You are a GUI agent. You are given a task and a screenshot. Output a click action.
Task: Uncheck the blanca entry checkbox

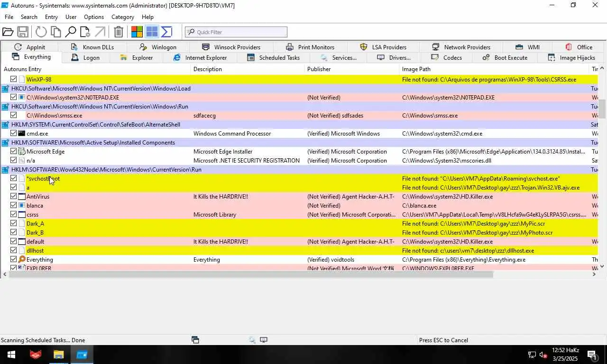(x=14, y=205)
